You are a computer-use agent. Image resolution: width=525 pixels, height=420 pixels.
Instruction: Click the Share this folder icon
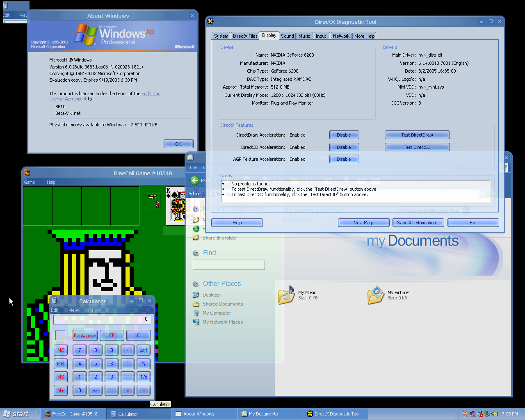point(196,238)
